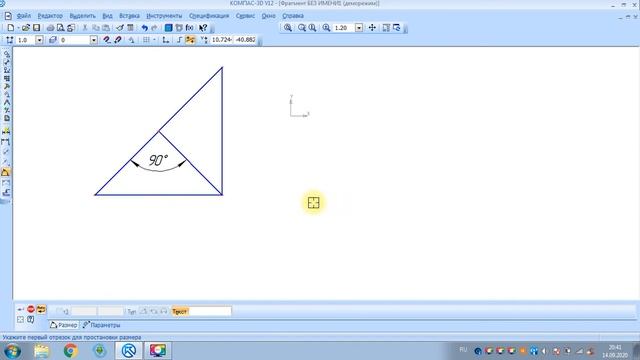Switch to the KOMPAS-3D taskbar button
Screen dimensions: 640x360
pos(129,351)
